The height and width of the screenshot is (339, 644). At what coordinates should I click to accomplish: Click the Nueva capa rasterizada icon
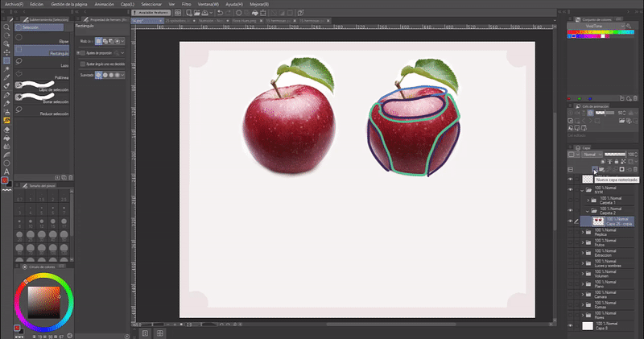click(594, 169)
